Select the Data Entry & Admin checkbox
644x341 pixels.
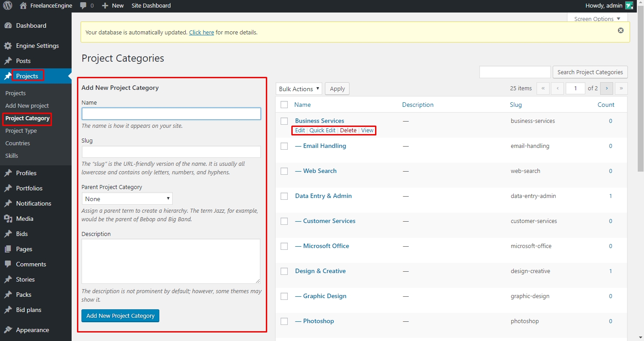coord(284,196)
